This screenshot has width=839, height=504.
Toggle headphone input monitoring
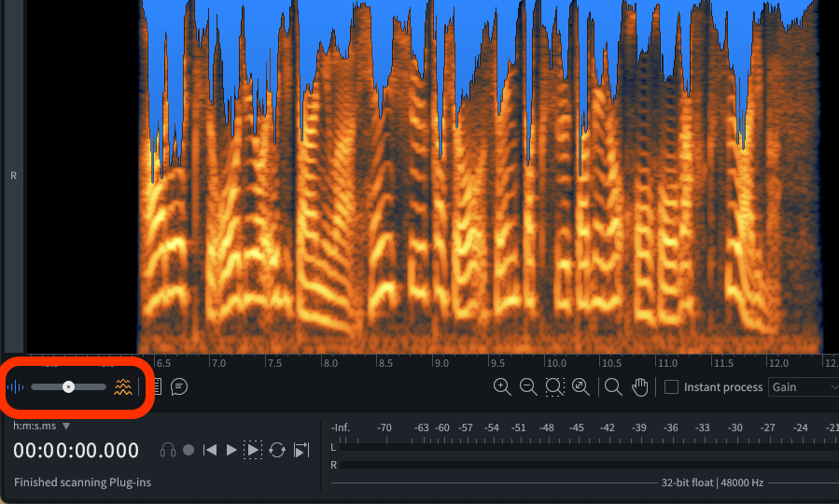pos(168,450)
